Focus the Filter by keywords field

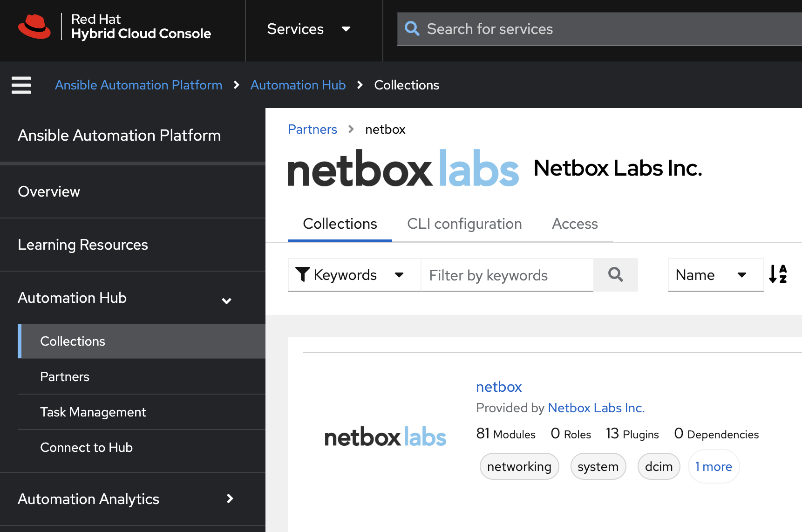point(507,275)
